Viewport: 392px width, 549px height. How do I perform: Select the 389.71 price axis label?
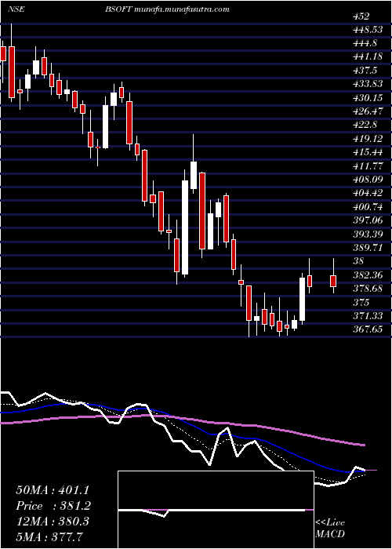pos(367,247)
